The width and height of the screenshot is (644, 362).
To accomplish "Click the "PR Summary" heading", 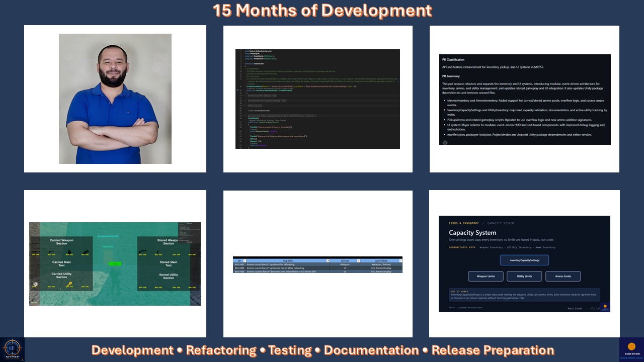I will tap(451, 76).
